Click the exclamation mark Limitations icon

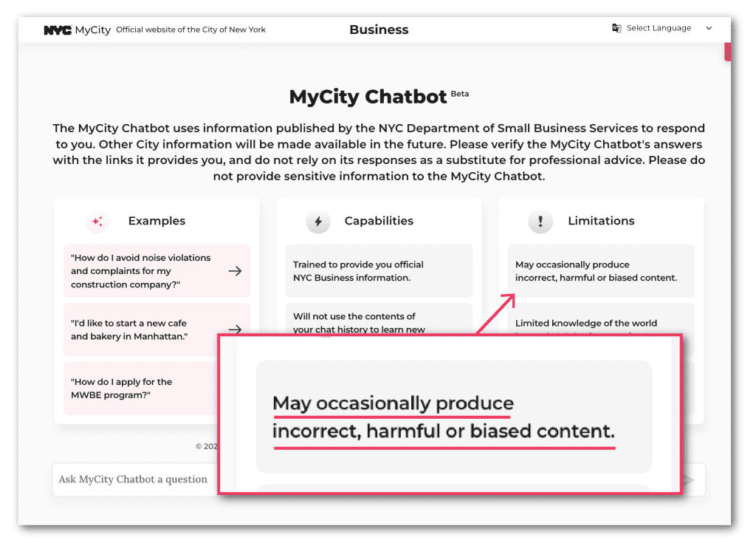pyautogui.click(x=540, y=222)
